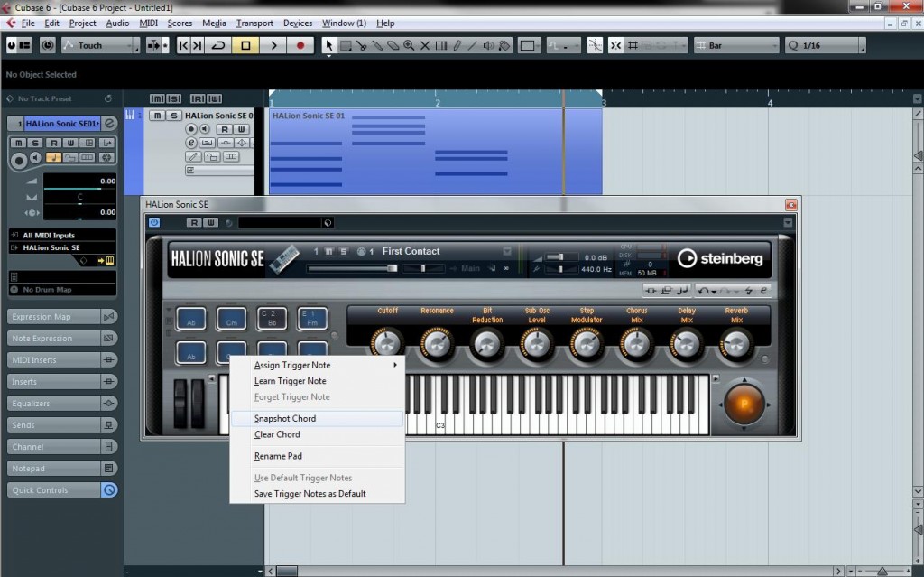The width and height of the screenshot is (924, 577).
Task: Choose Snapshot Chord from context menu
Action: [285, 419]
